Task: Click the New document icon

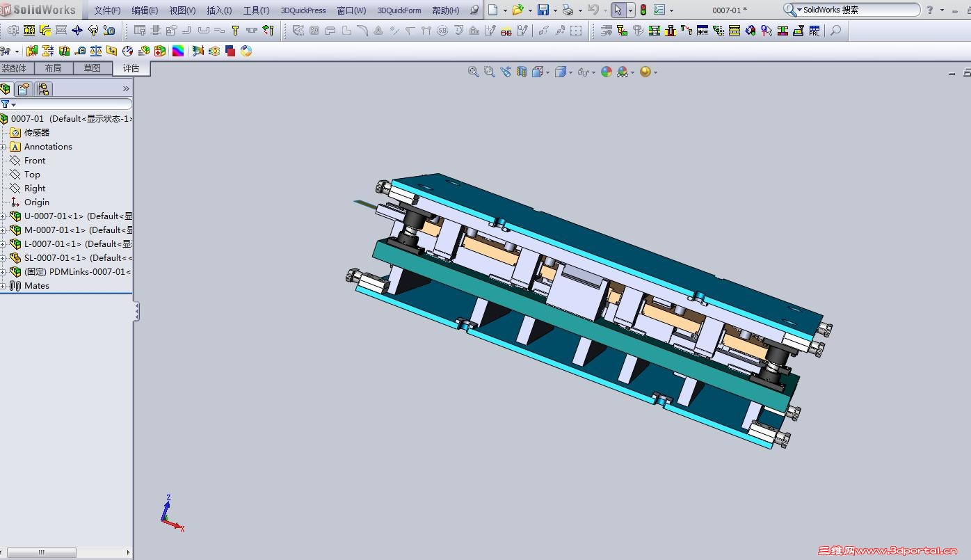Action: click(493, 10)
